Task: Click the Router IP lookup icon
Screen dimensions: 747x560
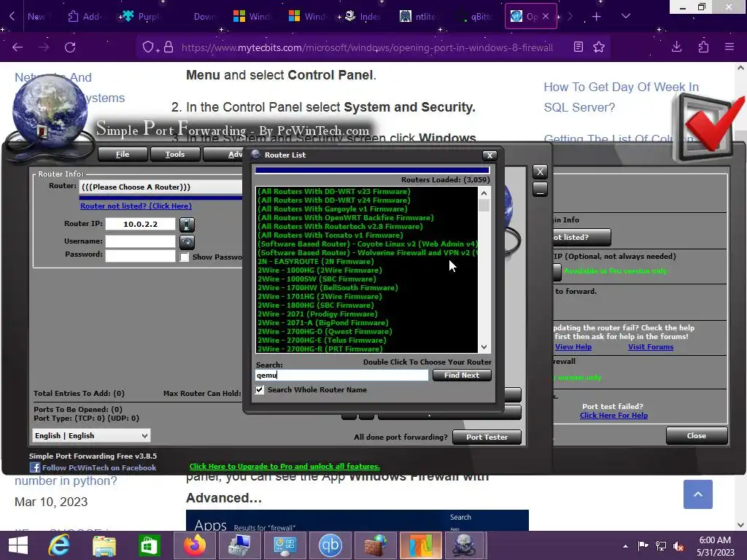Action: click(187, 225)
